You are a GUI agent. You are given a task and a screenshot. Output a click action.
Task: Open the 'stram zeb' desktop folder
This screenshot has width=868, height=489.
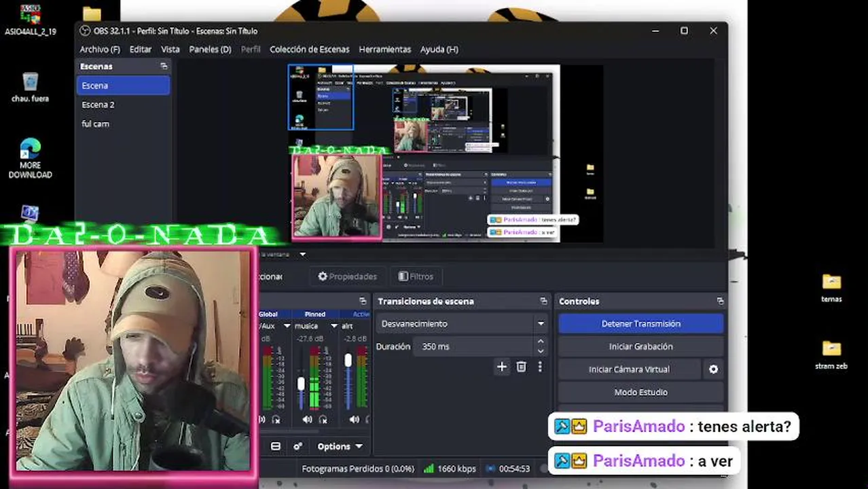click(831, 355)
